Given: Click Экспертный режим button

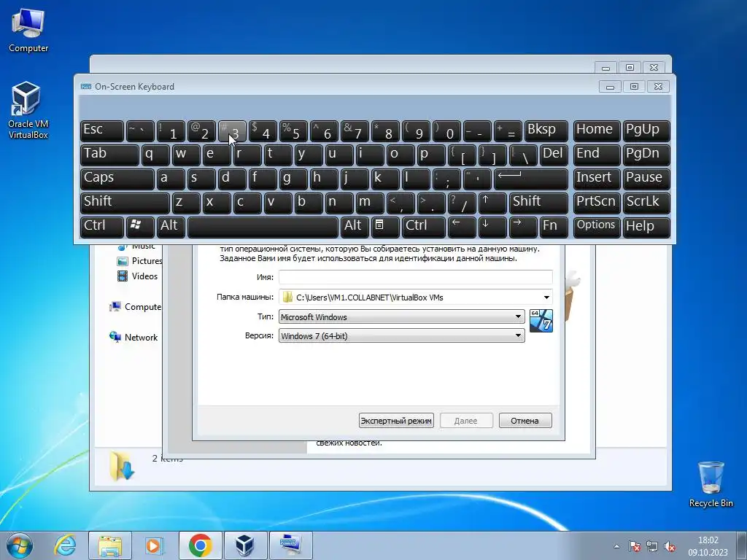Looking at the screenshot, I should [396, 421].
